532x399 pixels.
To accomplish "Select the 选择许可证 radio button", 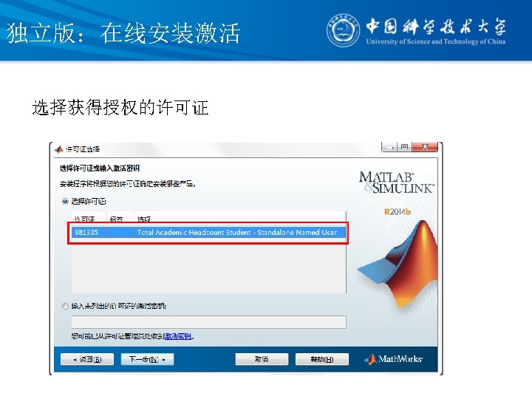I will coord(65,202).
